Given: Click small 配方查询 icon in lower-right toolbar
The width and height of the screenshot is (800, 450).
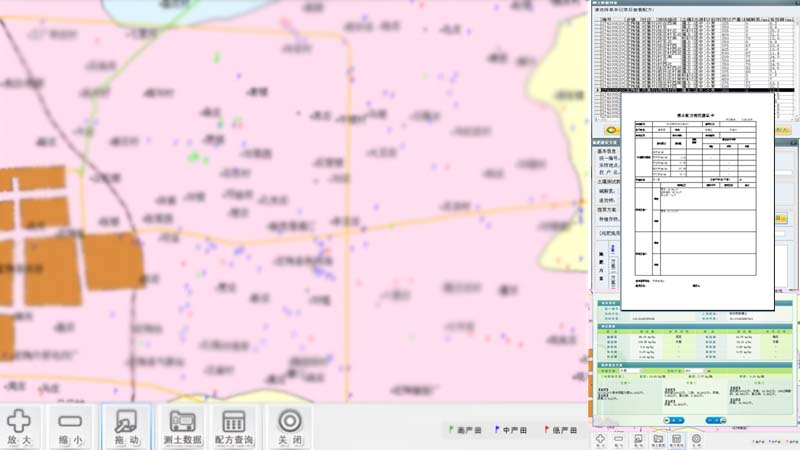Looking at the screenshot, I should 676,439.
